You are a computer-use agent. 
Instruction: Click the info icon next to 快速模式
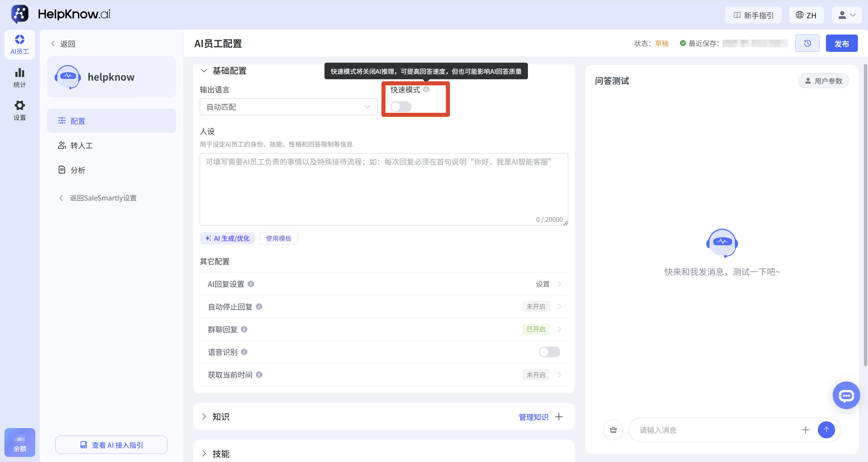click(426, 89)
